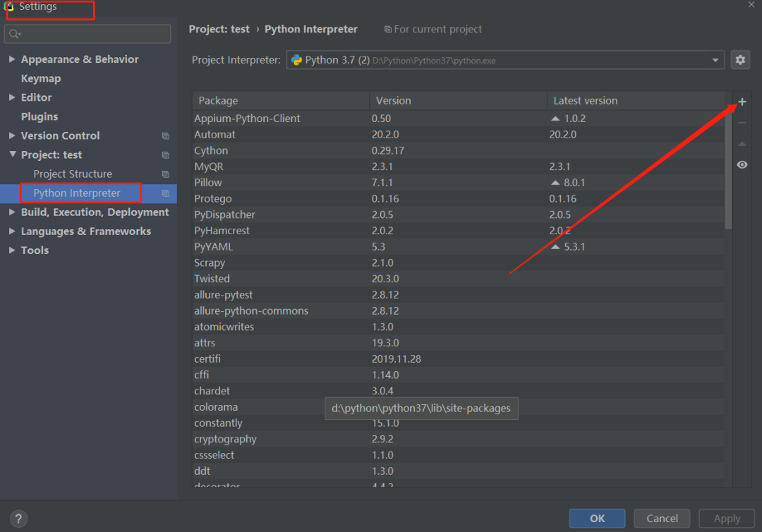Select the Protego package row
The height and width of the screenshot is (532, 762).
459,199
